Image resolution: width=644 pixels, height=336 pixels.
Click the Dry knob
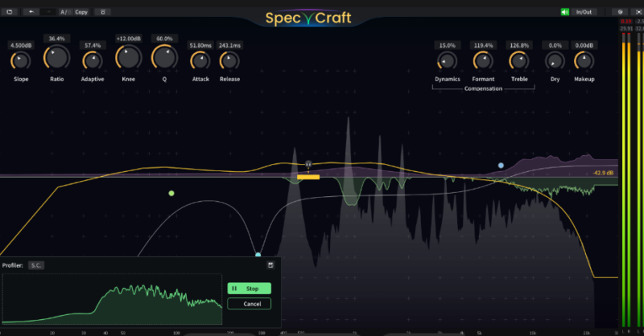(x=555, y=61)
